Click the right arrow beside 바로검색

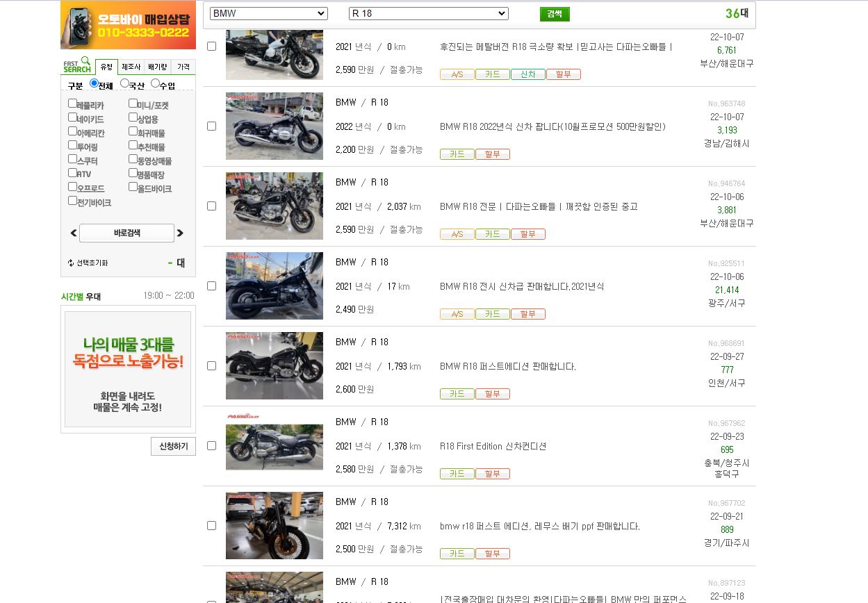tap(180, 233)
